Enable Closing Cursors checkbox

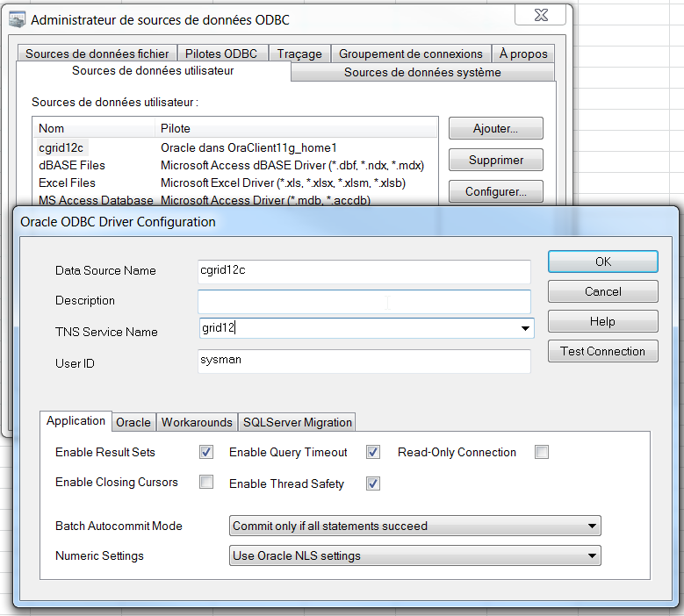(x=206, y=482)
